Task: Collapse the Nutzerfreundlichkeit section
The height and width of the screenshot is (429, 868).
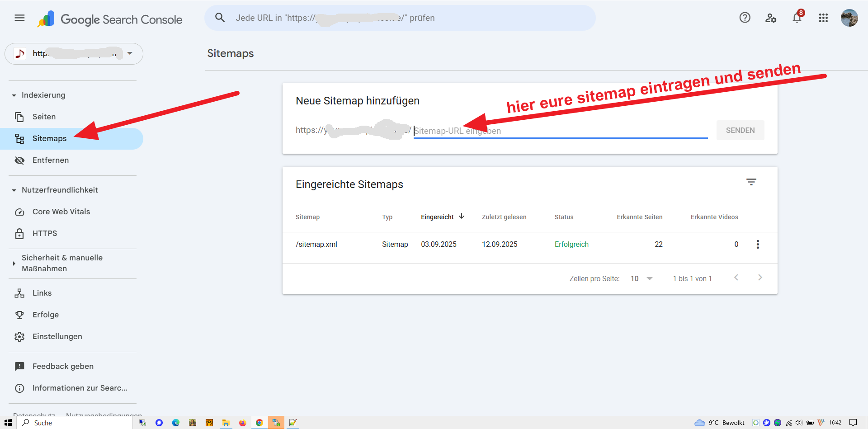Action: [x=14, y=190]
